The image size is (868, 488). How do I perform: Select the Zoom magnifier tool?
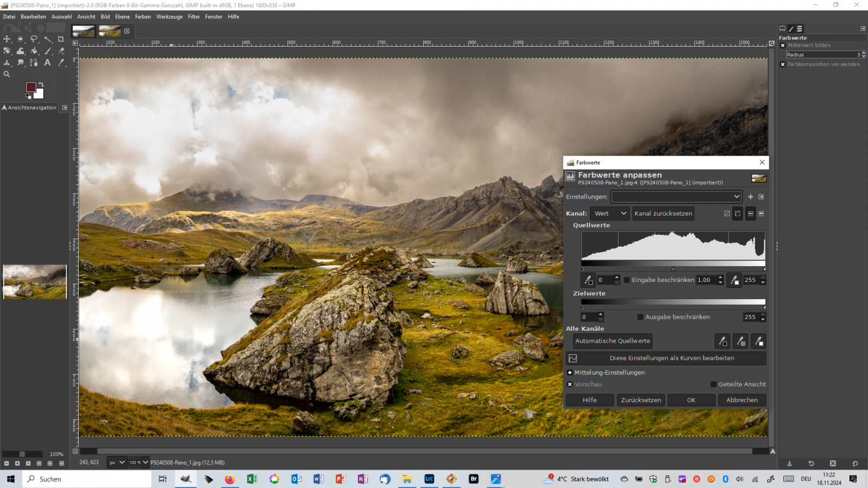(7, 74)
